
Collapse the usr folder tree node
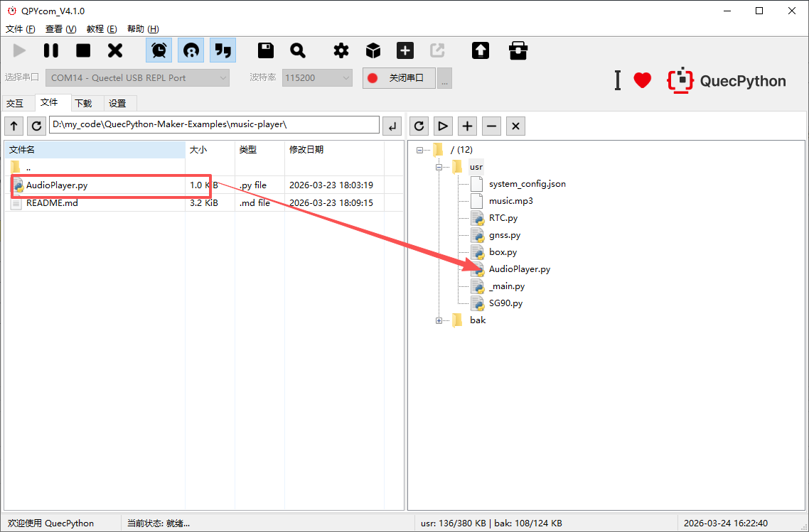click(x=439, y=167)
